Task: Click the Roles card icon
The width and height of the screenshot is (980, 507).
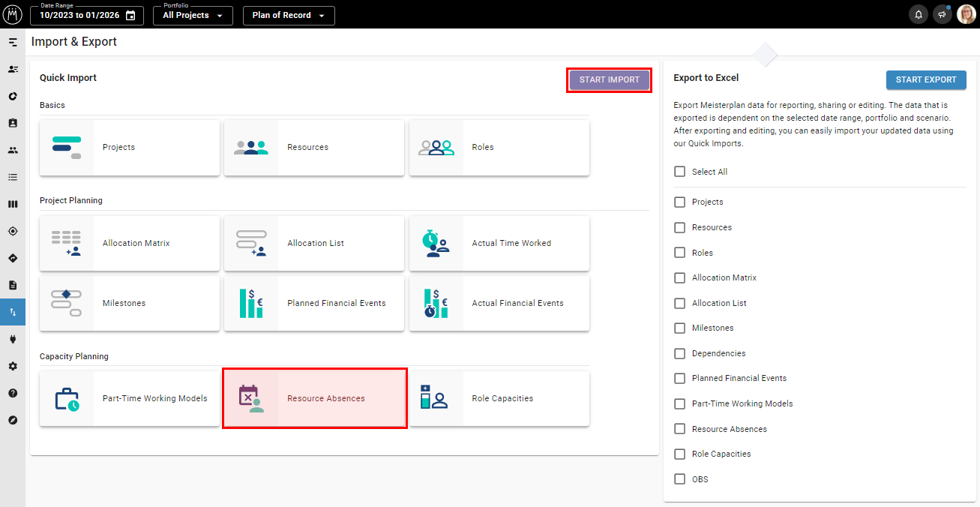Action: [436, 148]
